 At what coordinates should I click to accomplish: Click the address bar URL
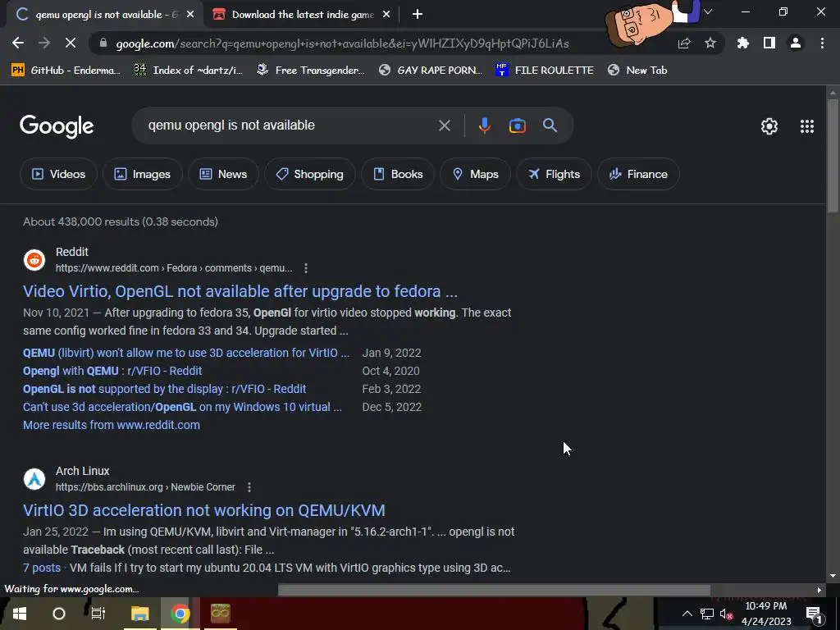pyautogui.click(x=342, y=43)
